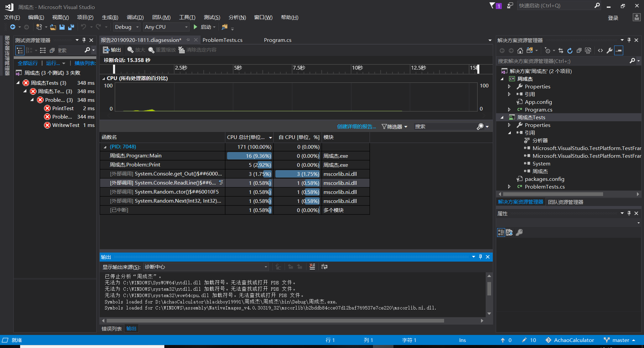Toggle Show All Files in Solution Explorer
The image size is (644, 348).
(588, 51)
